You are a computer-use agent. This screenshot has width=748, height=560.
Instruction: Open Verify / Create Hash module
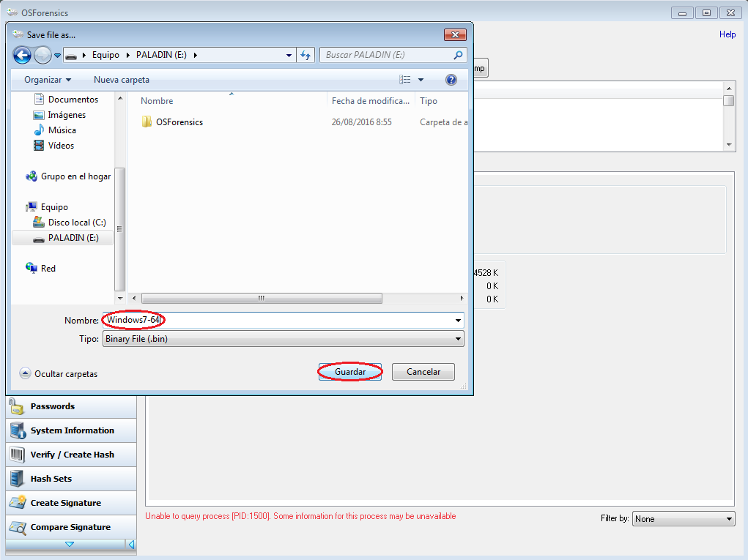72,455
